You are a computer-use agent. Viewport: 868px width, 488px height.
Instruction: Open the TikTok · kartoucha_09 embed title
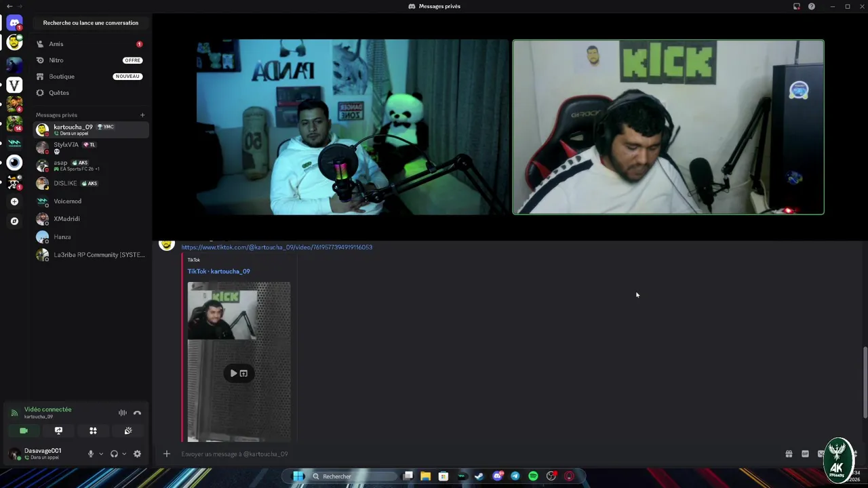tap(218, 271)
